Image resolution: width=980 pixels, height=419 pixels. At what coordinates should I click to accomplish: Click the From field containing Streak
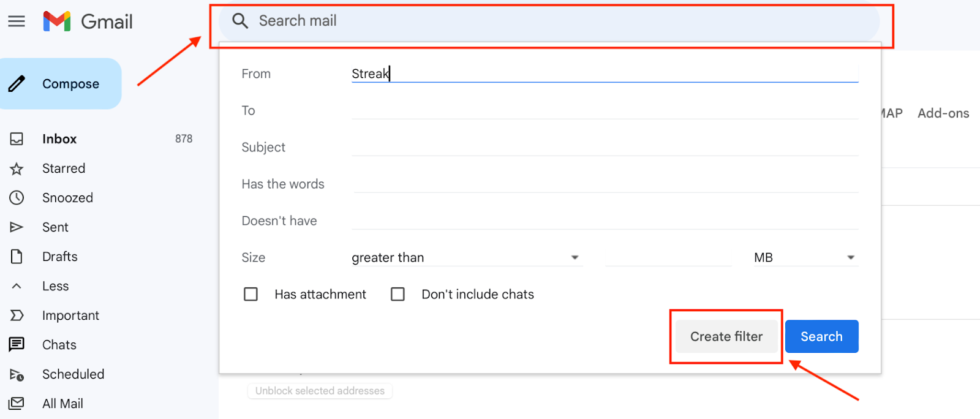point(605,74)
